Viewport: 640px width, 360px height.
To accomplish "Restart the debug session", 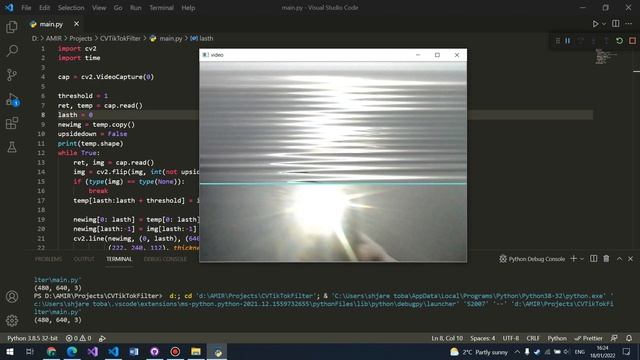I will 619,41.
